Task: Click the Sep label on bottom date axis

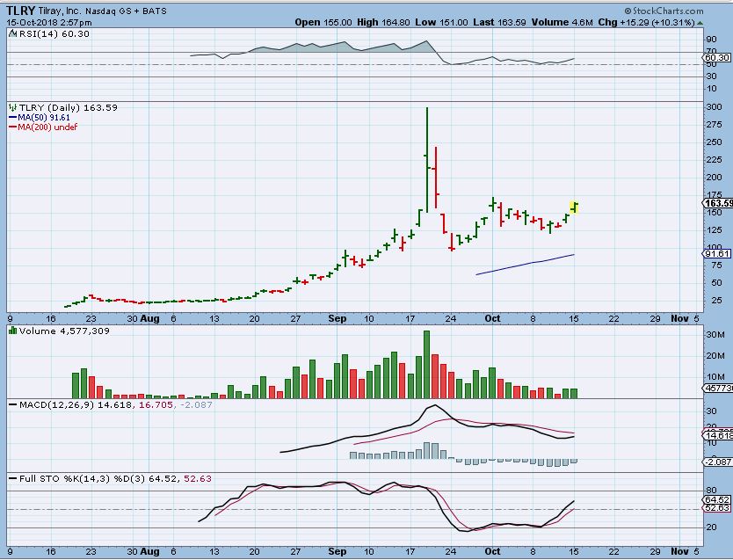Action: pos(337,551)
